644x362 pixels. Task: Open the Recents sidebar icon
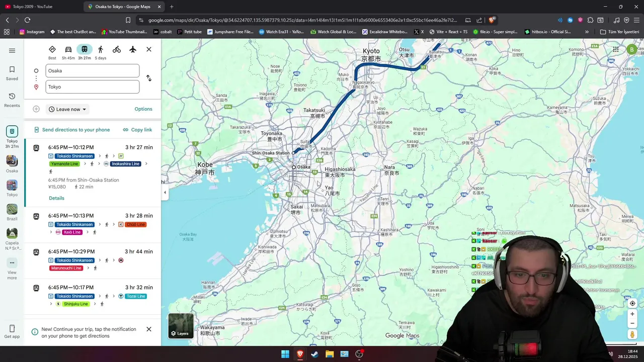[12, 100]
